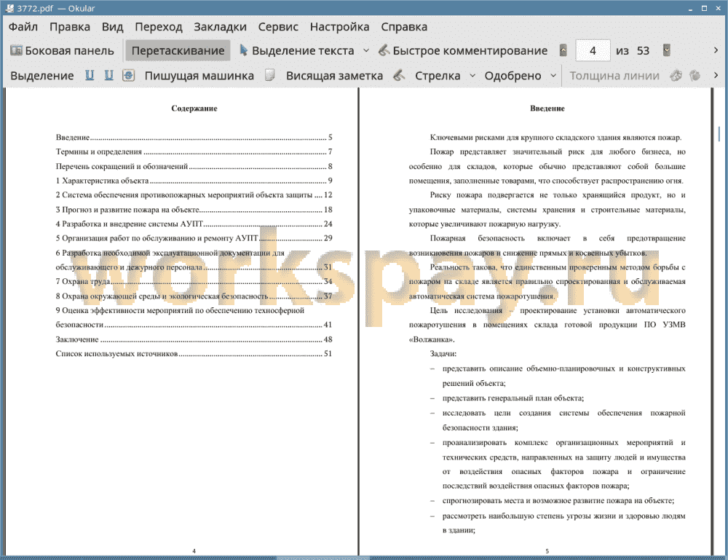Open the Вид menu

pyautogui.click(x=112, y=27)
